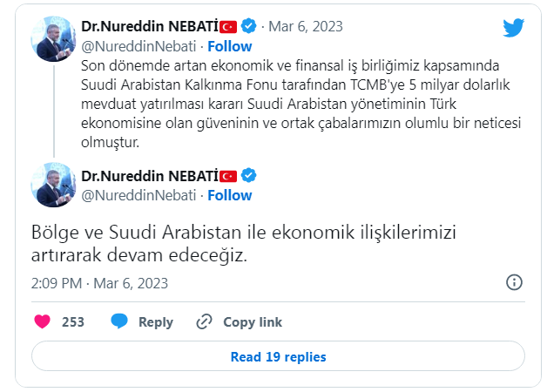Click Dr.Nureddin NEBATİ name in second tweet
The height and width of the screenshot is (392, 547).
[149, 176]
